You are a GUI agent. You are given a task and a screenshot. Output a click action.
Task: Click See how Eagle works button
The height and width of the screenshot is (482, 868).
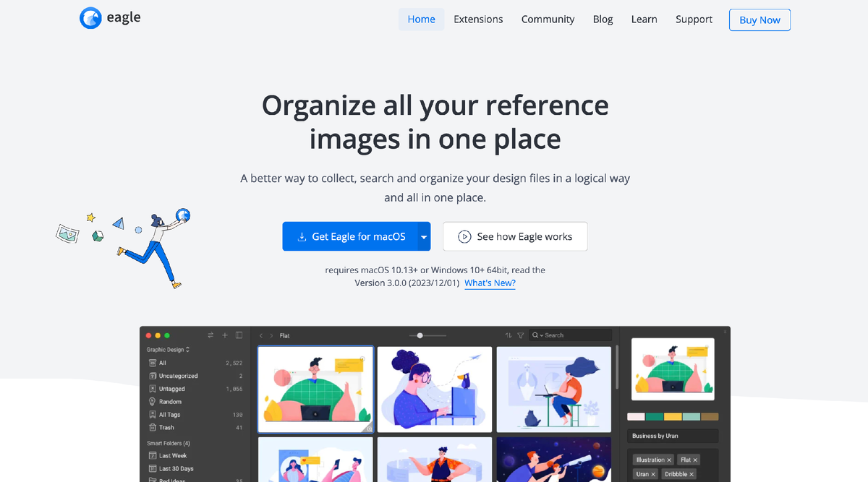tap(515, 236)
